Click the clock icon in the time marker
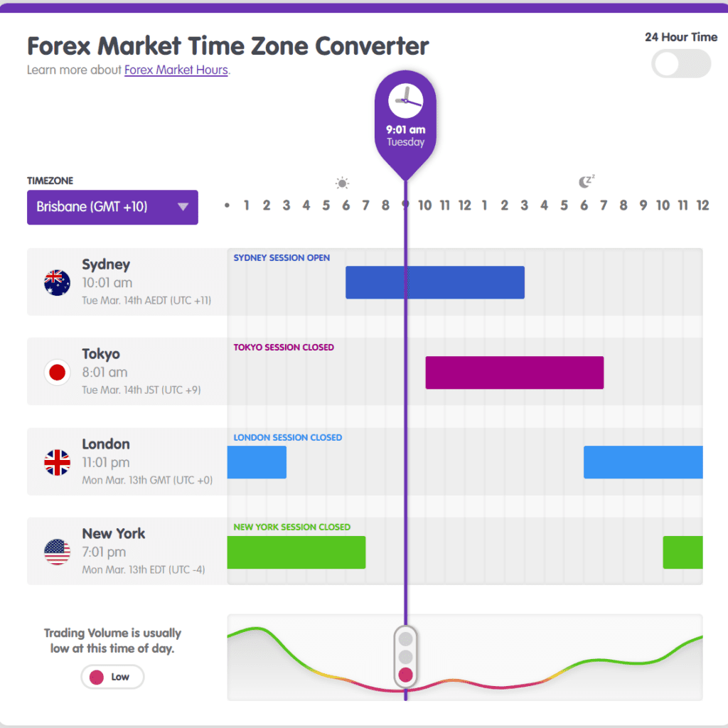The width and height of the screenshot is (728, 728). [405, 102]
